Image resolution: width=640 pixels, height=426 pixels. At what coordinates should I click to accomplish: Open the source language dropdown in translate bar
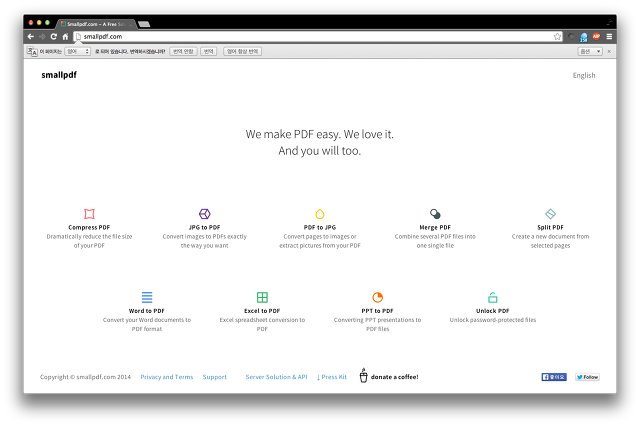(x=78, y=51)
